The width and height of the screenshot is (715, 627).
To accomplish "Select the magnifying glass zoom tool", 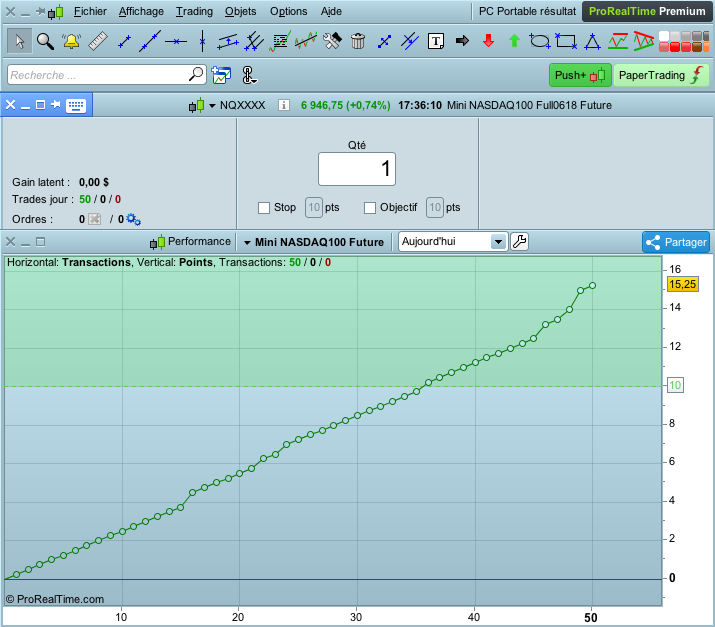I will click(x=45, y=41).
